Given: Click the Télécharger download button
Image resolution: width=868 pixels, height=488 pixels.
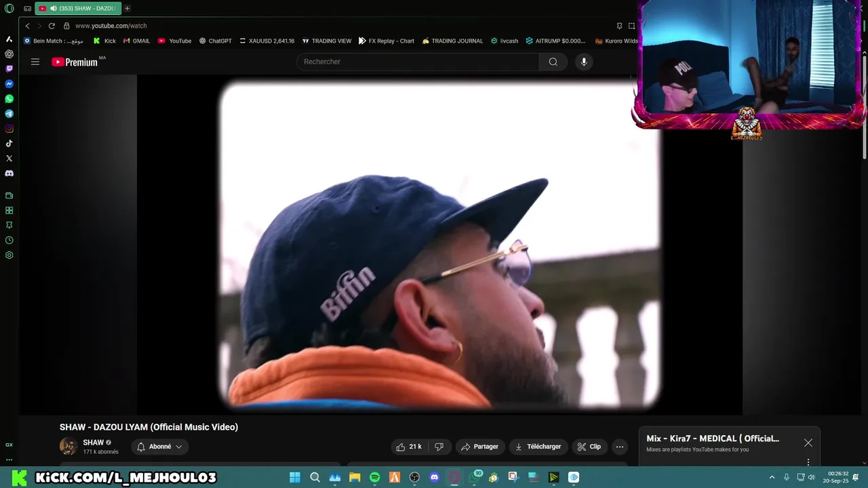Looking at the screenshot, I should [x=538, y=447].
